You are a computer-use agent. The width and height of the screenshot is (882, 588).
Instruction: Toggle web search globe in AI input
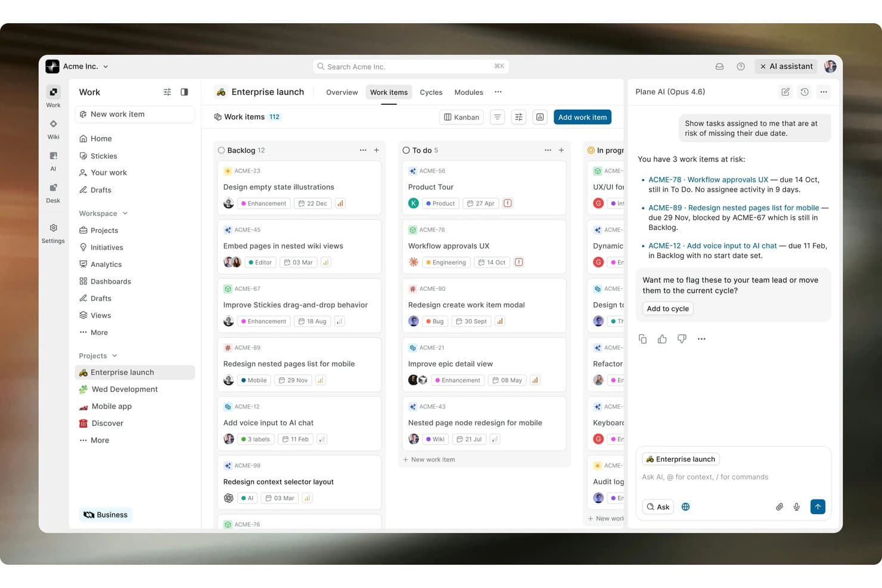click(x=686, y=507)
